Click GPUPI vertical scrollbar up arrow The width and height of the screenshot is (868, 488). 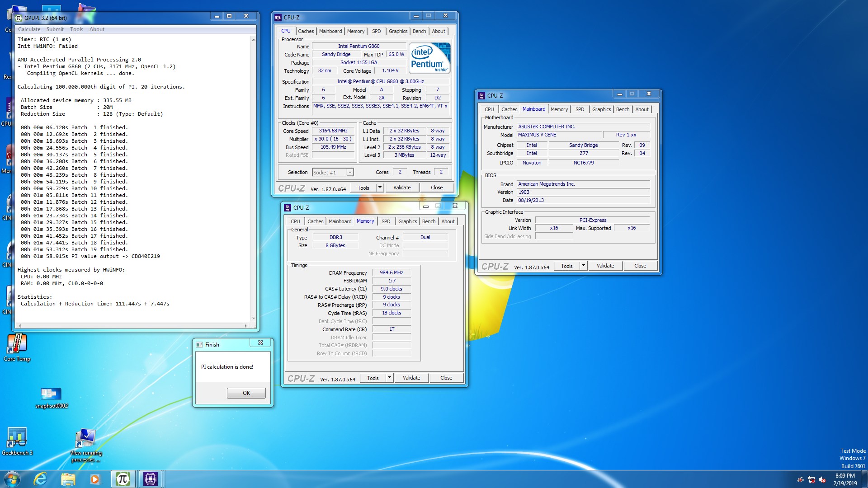pyautogui.click(x=253, y=40)
